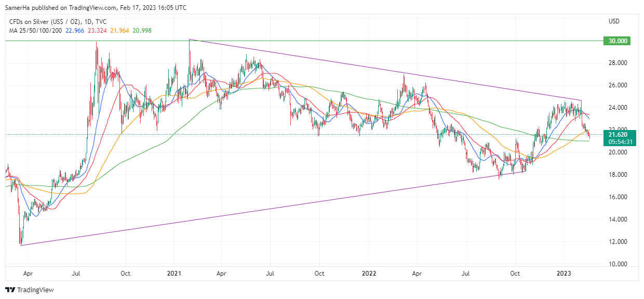Click the 05:54:31 bar countdown timer
The height and width of the screenshot is (299, 644).
click(616, 141)
